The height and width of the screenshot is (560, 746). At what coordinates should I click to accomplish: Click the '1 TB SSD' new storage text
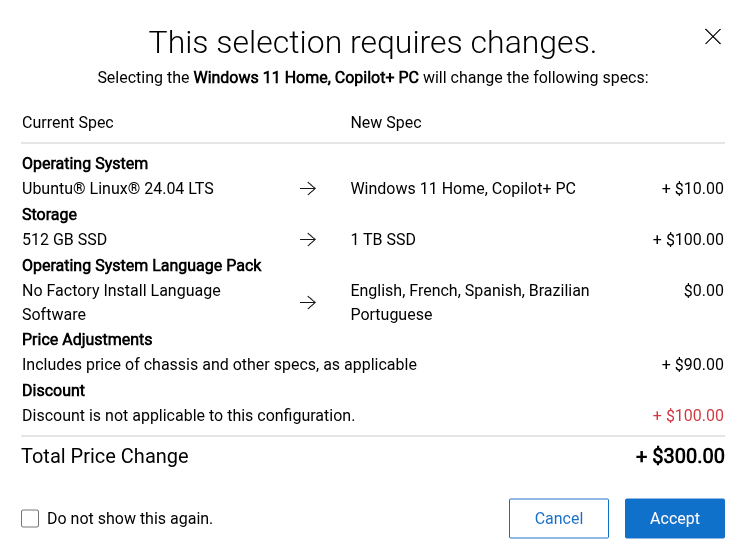point(383,239)
